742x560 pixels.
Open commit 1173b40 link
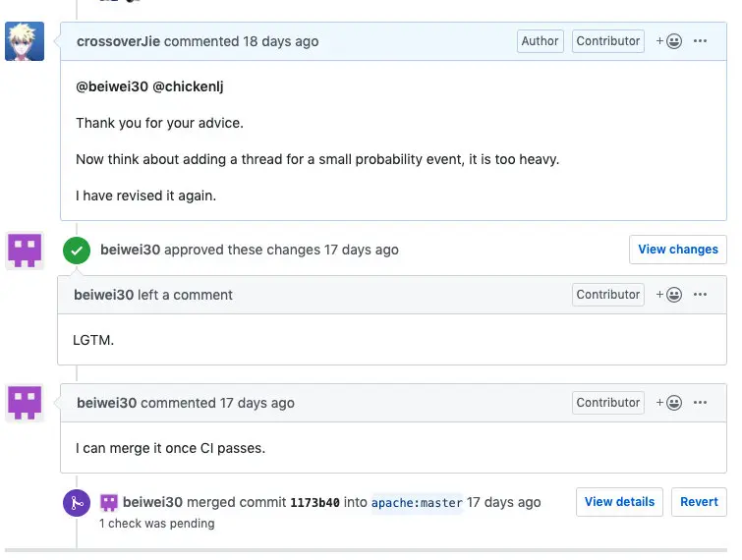click(314, 503)
